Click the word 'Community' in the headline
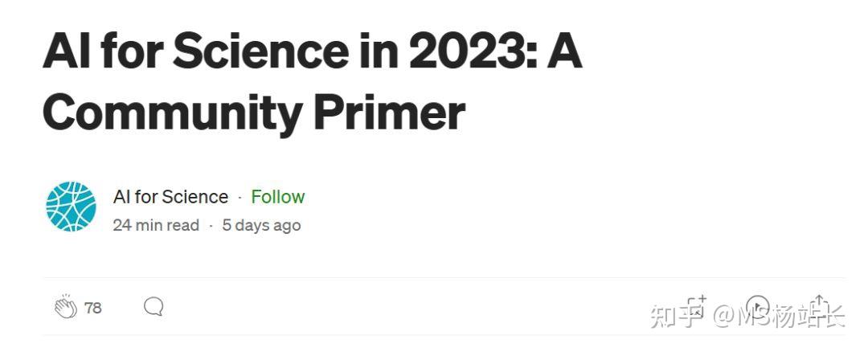 pyautogui.click(x=170, y=112)
